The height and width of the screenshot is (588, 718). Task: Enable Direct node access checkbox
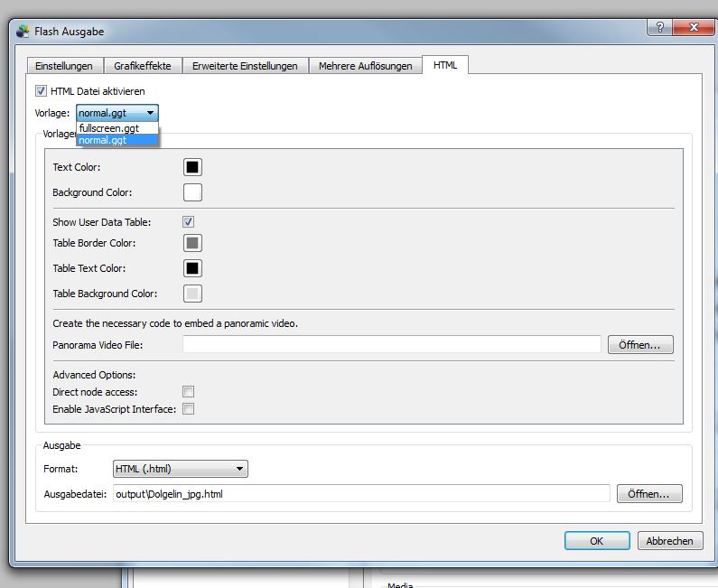tap(189, 392)
